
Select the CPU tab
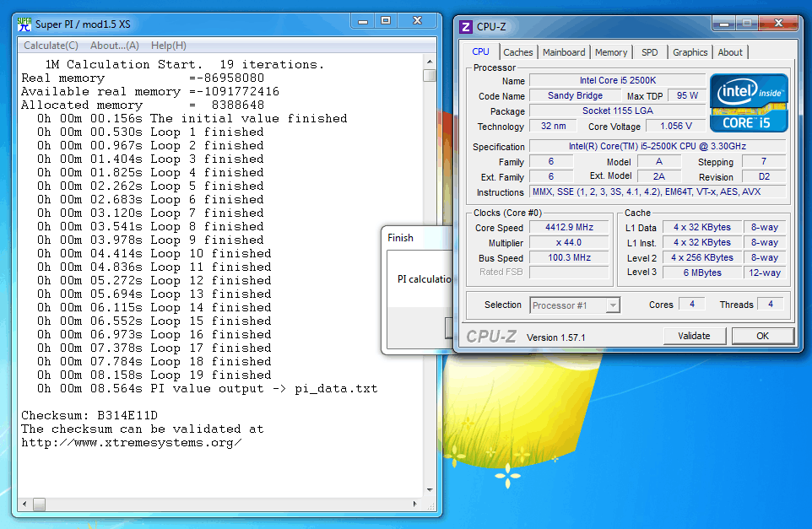[x=480, y=51]
